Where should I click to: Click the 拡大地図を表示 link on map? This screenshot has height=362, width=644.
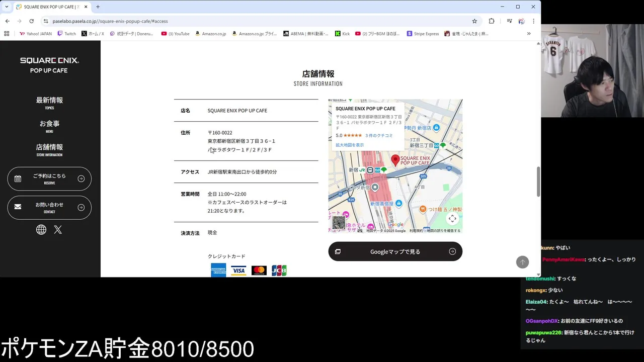350,145
